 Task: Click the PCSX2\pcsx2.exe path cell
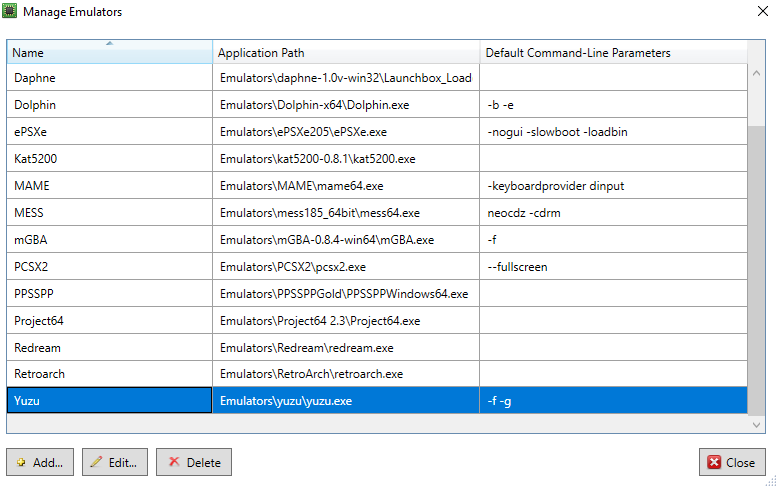click(346, 266)
